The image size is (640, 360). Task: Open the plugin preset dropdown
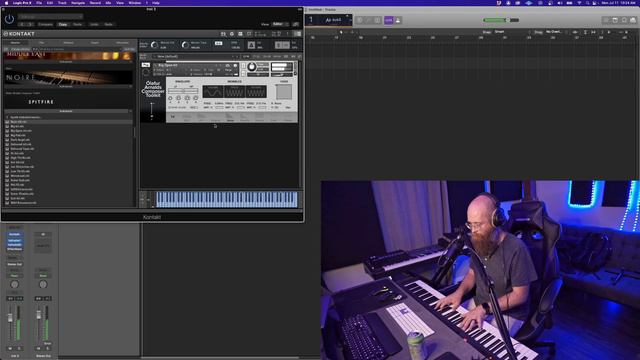pos(51,17)
